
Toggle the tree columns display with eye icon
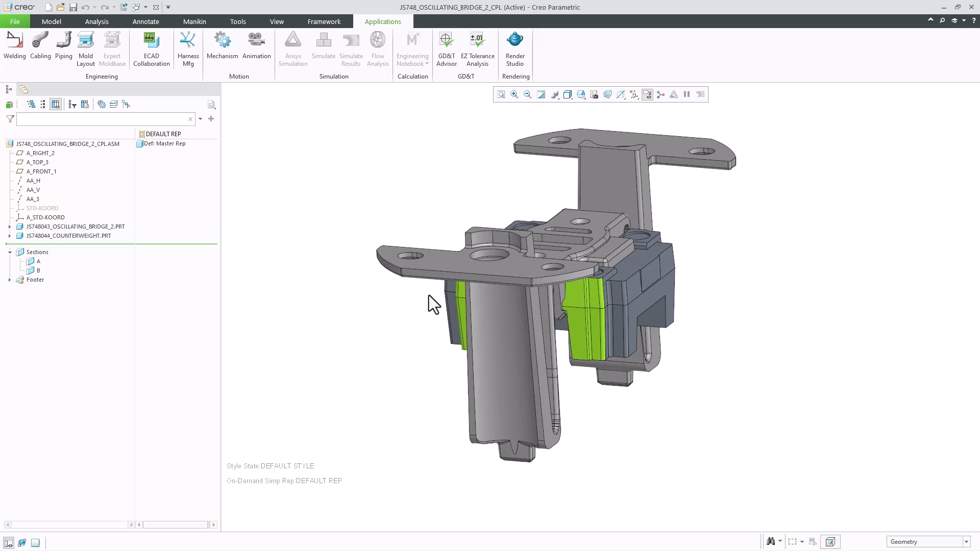55,105
